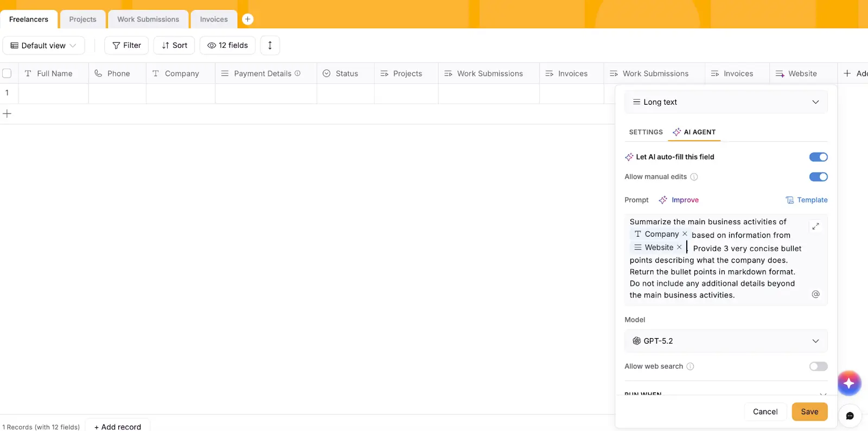The image size is (868, 431).
Task: Switch to the Projects table tab
Action: pos(82,19)
